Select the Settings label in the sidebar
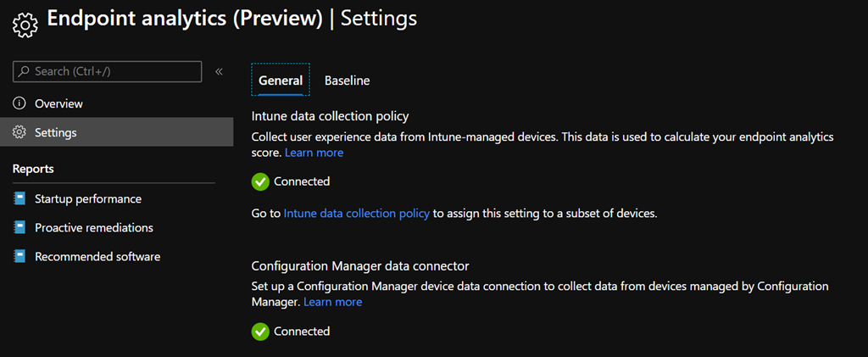The image size is (868, 357). 56,133
